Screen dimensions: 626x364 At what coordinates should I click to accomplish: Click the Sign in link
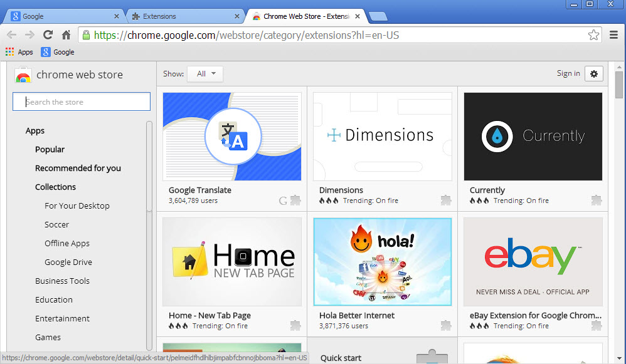(568, 73)
